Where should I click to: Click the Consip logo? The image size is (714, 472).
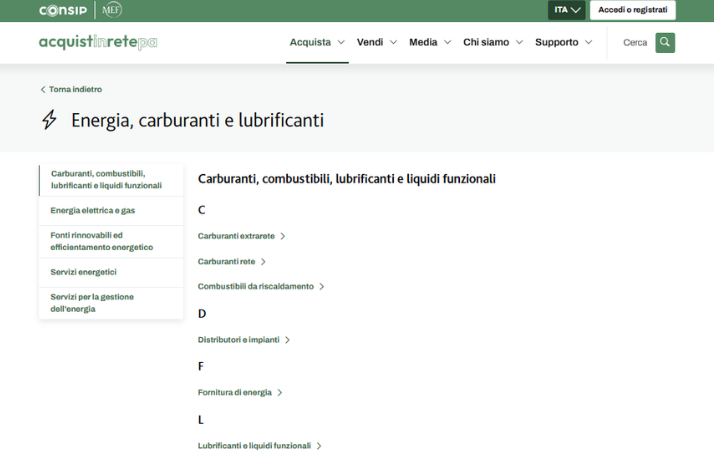click(62, 10)
